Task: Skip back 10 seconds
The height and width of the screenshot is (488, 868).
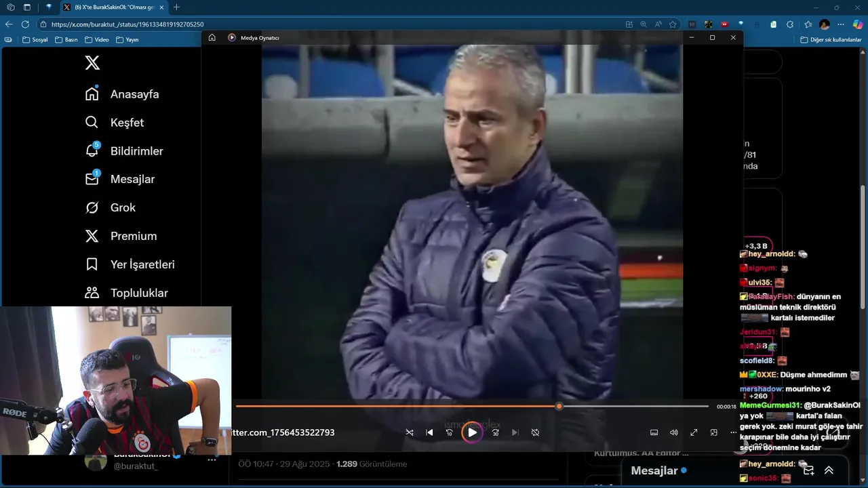Action: (x=449, y=432)
